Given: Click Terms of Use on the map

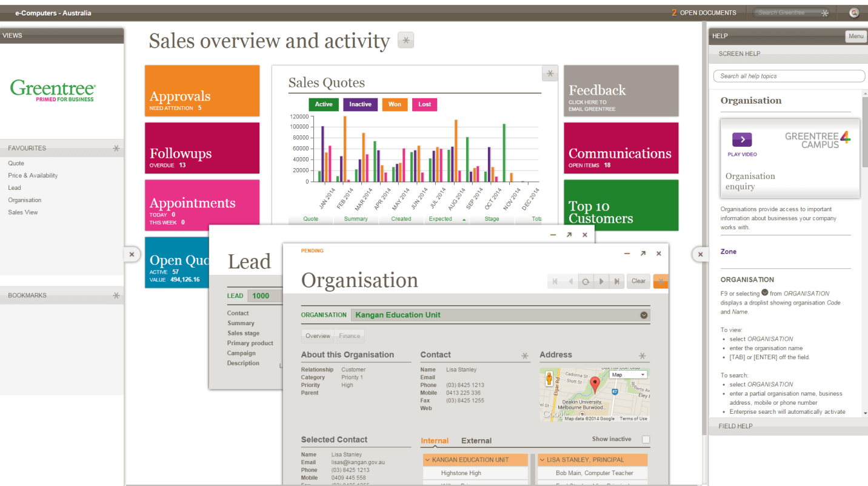Looking at the screenshot, I should click(x=633, y=419).
